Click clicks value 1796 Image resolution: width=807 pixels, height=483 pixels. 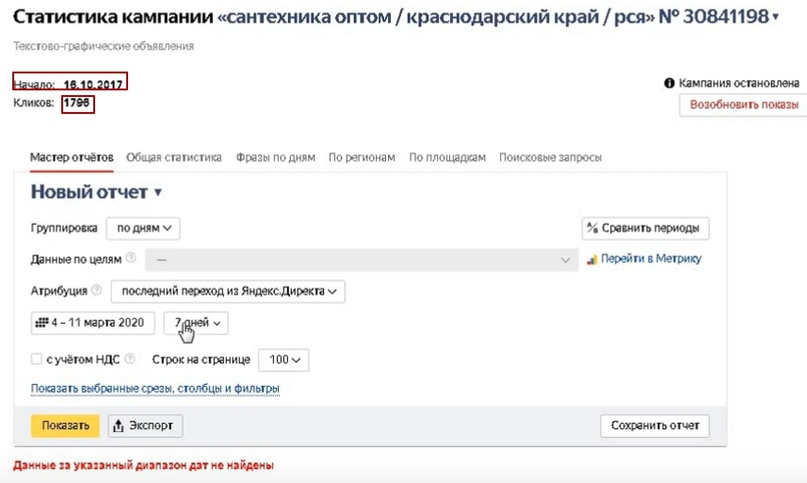77,102
